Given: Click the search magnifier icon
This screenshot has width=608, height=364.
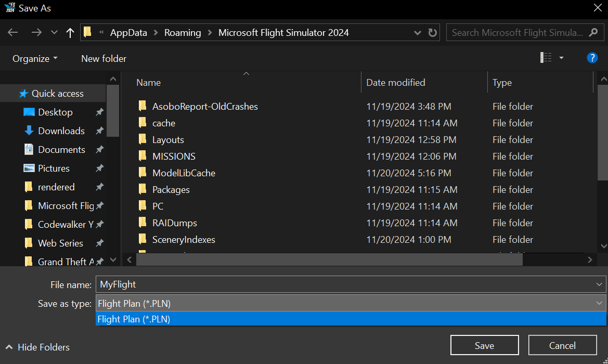Looking at the screenshot, I should click(x=593, y=33).
